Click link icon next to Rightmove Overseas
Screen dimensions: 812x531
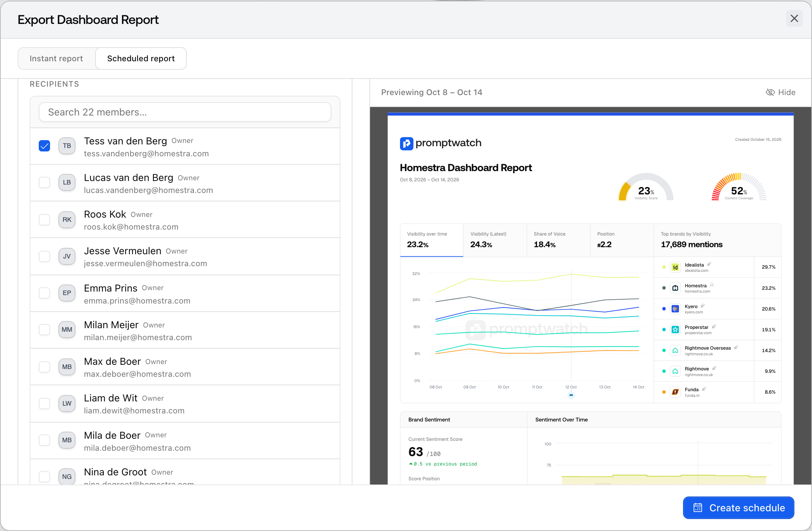(x=736, y=347)
